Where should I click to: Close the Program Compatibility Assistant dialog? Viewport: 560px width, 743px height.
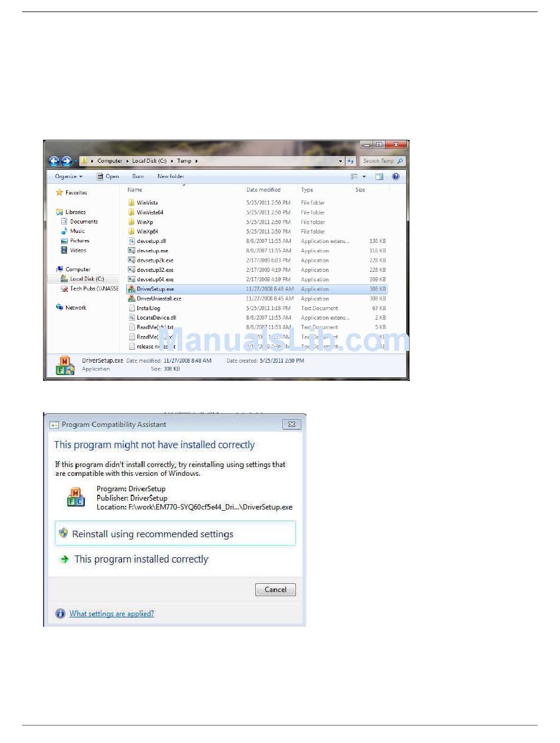pos(291,424)
